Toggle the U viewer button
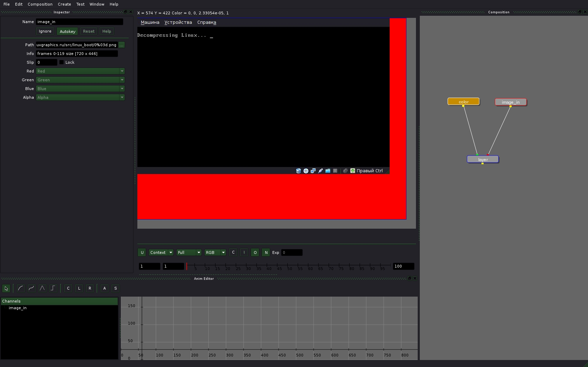Screen dimensions: 588x367 (x=142, y=252)
